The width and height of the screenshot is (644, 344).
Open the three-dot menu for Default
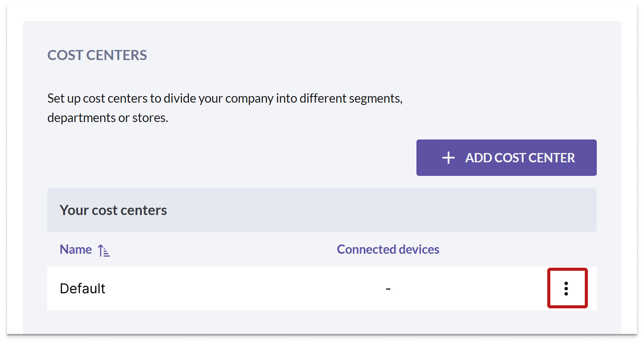[x=566, y=289]
